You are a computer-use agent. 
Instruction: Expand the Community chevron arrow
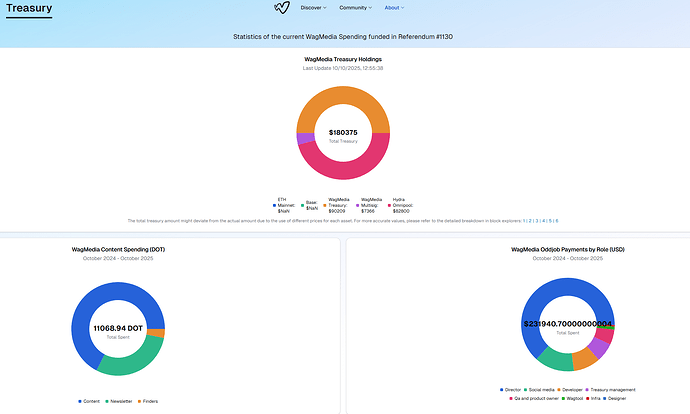click(x=370, y=7)
